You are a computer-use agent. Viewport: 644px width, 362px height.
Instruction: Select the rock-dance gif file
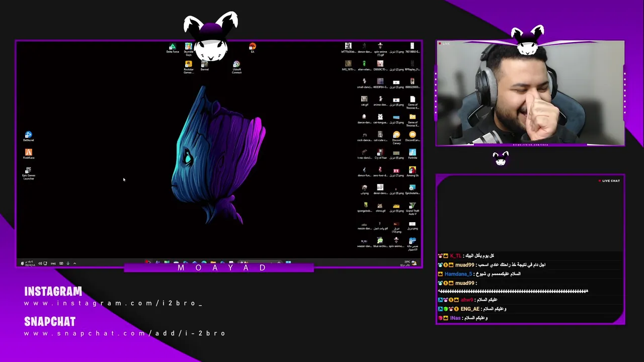[x=364, y=136]
